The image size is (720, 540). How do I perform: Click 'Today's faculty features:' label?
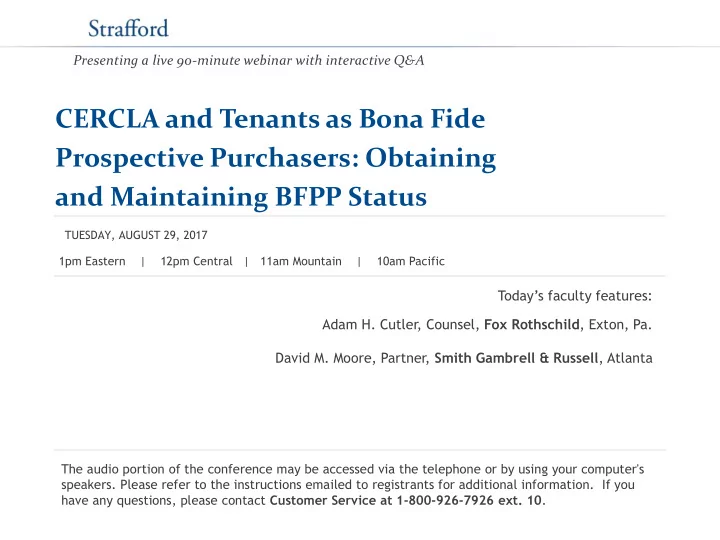[574, 296]
